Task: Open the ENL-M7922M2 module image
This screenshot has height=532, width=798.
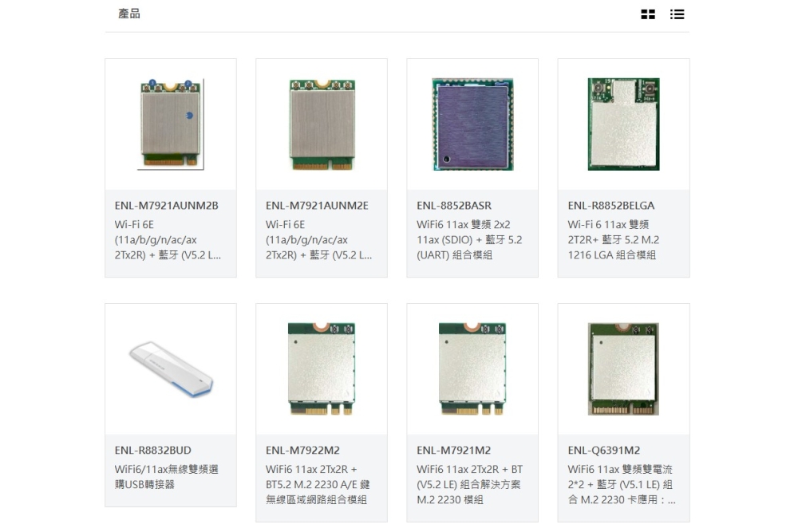Action: (x=322, y=369)
